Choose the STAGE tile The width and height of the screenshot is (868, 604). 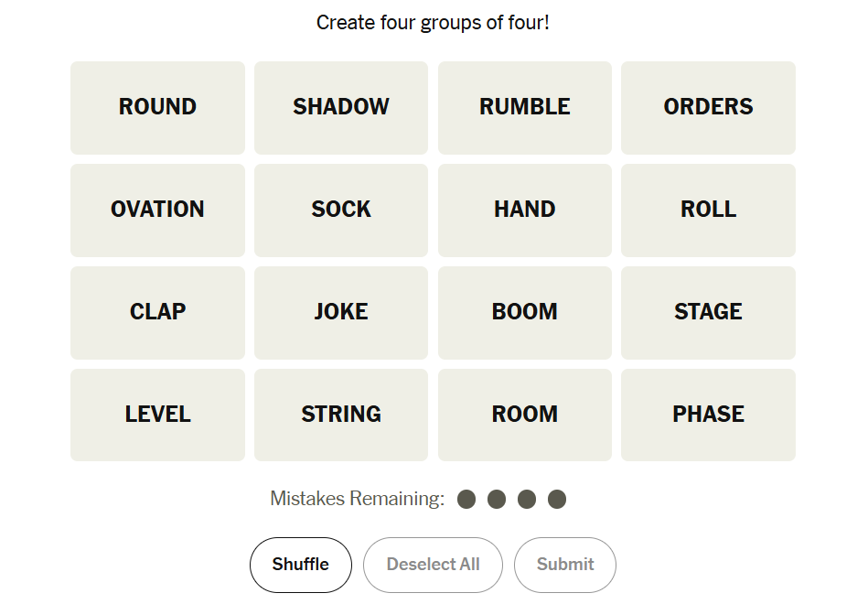click(708, 312)
